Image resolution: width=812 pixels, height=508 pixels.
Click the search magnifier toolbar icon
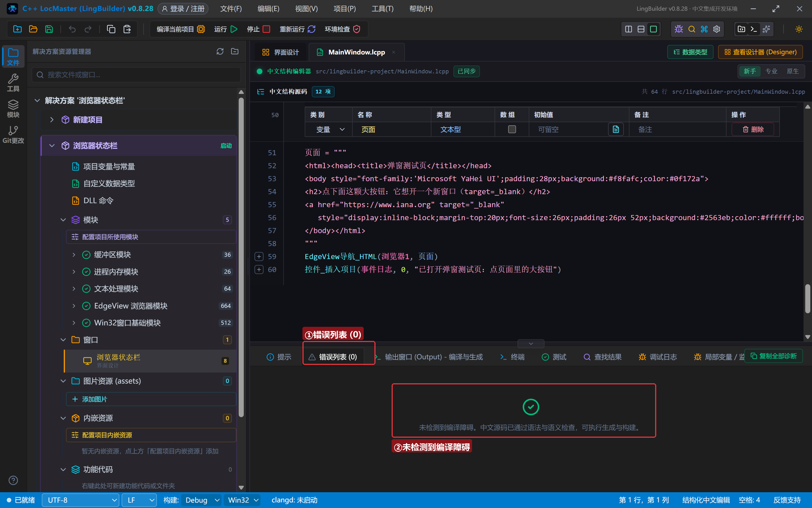pyautogui.click(x=692, y=29)
